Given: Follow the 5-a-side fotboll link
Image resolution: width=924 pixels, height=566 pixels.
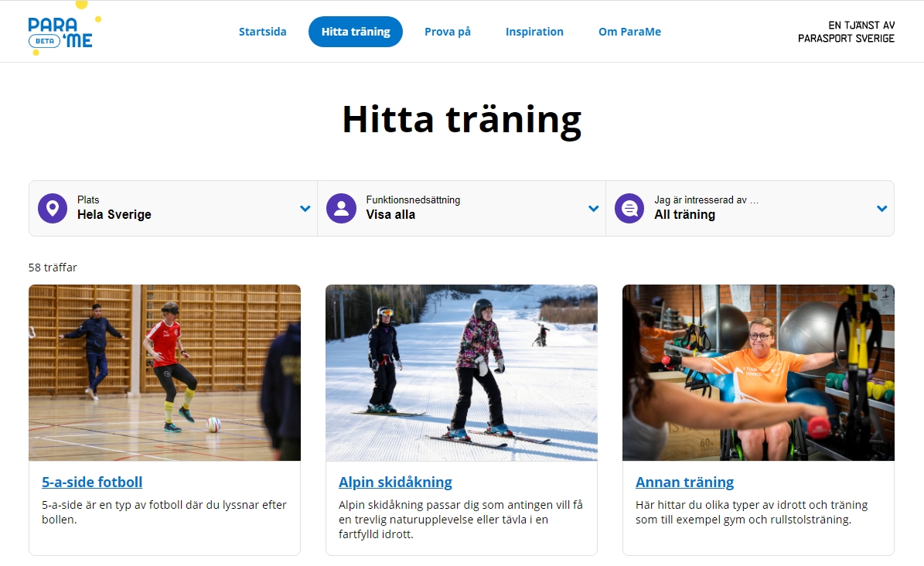Looking at the screenshot, I should coord(92,482).
